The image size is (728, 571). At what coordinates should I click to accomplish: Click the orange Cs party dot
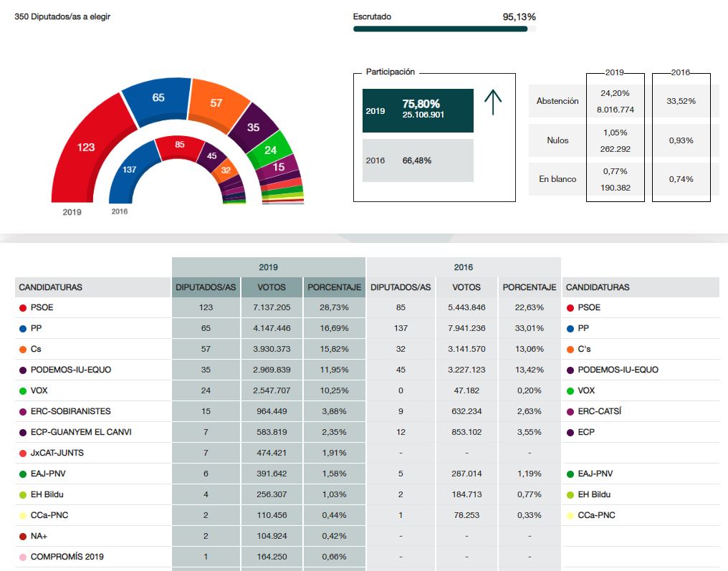click(23, 349)
